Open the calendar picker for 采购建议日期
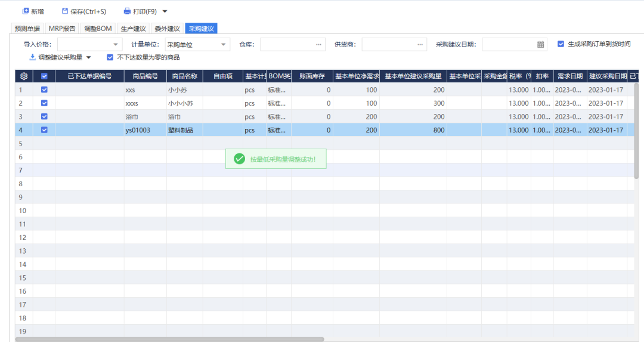Image resolution: width=644 pixels, height=342 pixels. click(x=540, y=44)
